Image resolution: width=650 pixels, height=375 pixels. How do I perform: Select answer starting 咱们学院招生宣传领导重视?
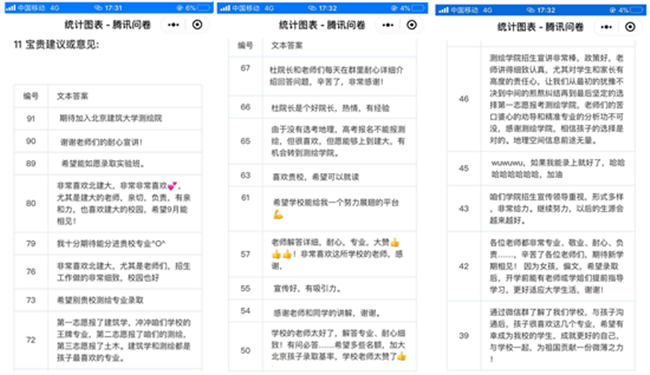point(557,208)
